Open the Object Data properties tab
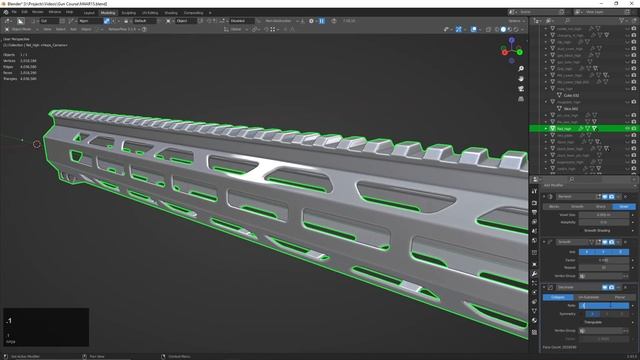640x360 pixels. 534,311
